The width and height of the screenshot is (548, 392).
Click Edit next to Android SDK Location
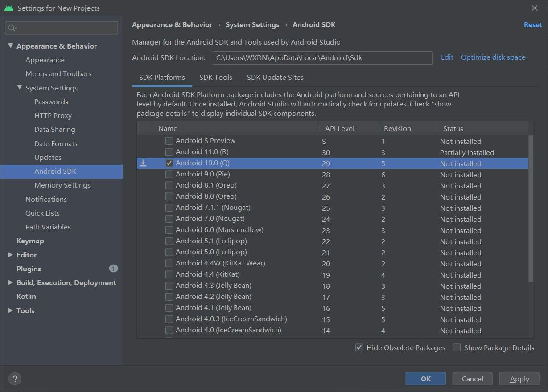coord(447,57)
